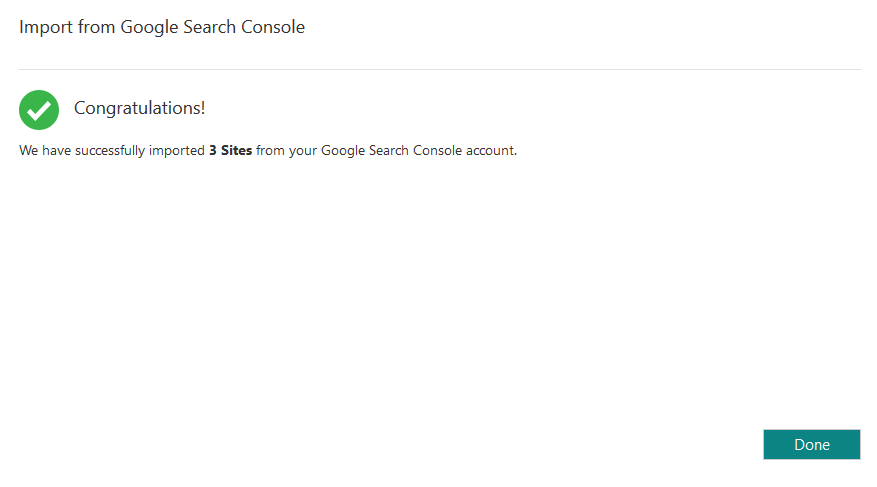Click the Done button

point(811,445)
